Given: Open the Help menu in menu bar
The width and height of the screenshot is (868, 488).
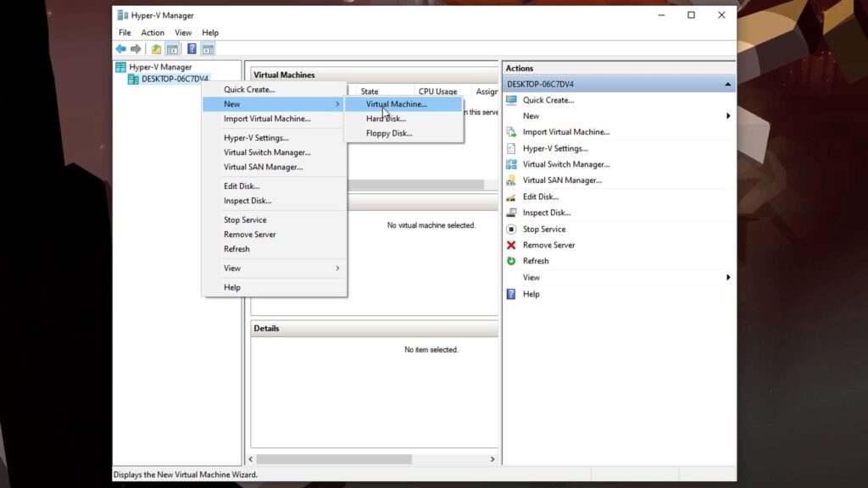Looking at the screenshot, I should tap(210, 33).
